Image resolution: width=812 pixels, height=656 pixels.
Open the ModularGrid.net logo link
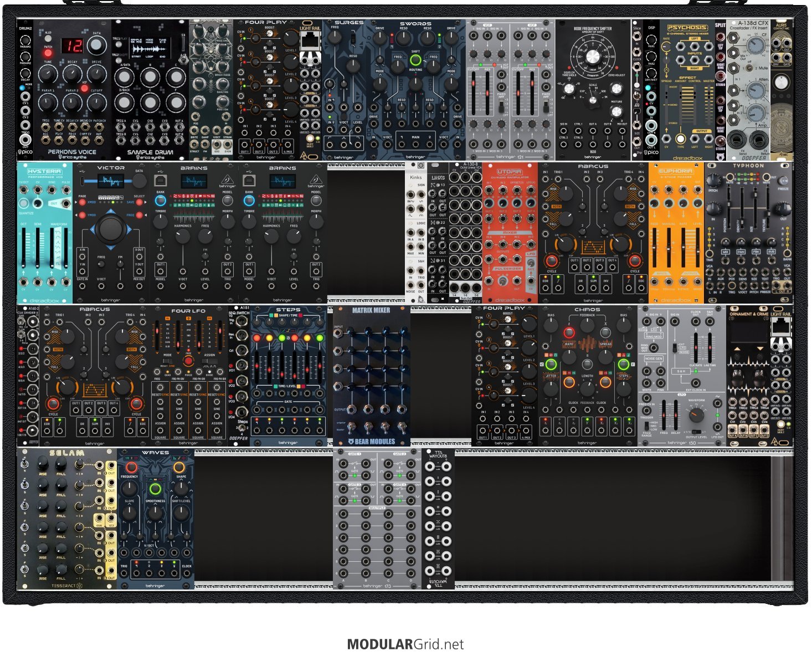coord(405,644)
